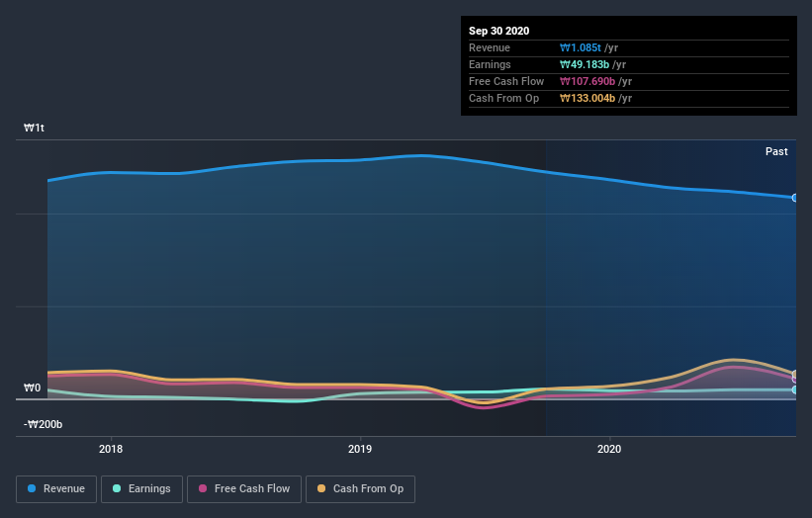Toggle the Free Cash Flow legend button
Screen dimensions: 812x518
244,489
